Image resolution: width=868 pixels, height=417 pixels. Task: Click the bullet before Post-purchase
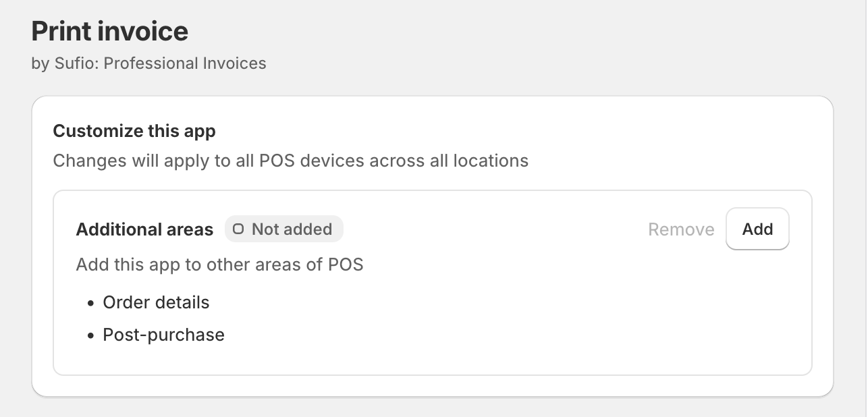pyautogui.click(x=91, y=335)
